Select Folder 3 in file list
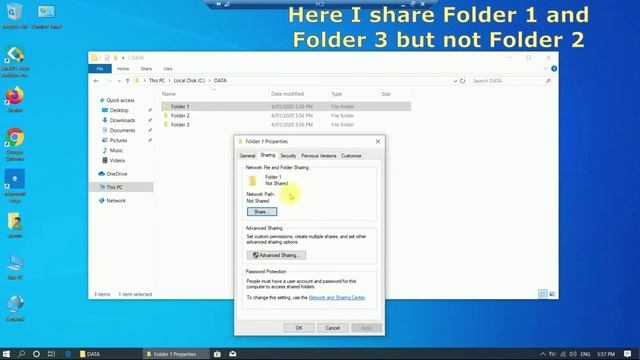The height and width of the screenshot is (360, 640). pyautogui.click(x=286, y=124)
